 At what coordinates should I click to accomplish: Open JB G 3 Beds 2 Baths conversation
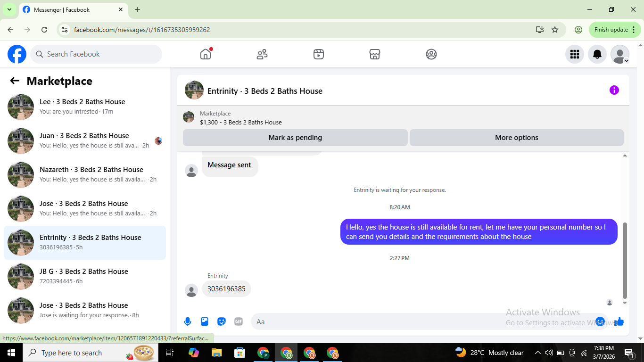pos(85,277)
